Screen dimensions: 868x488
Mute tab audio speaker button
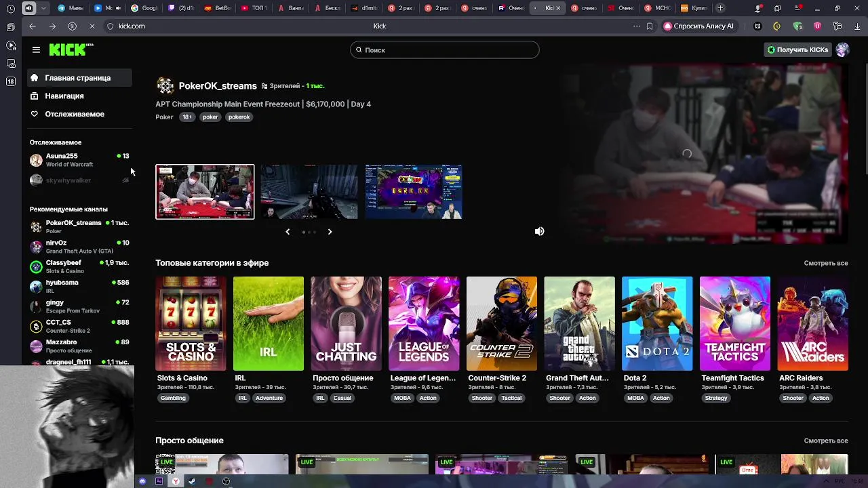[28, 8]
